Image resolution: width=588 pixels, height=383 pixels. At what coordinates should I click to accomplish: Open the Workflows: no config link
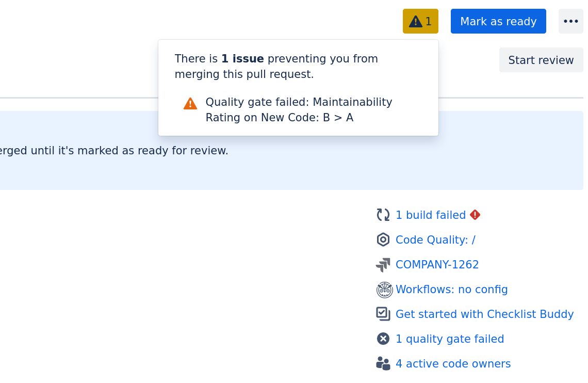451,290
